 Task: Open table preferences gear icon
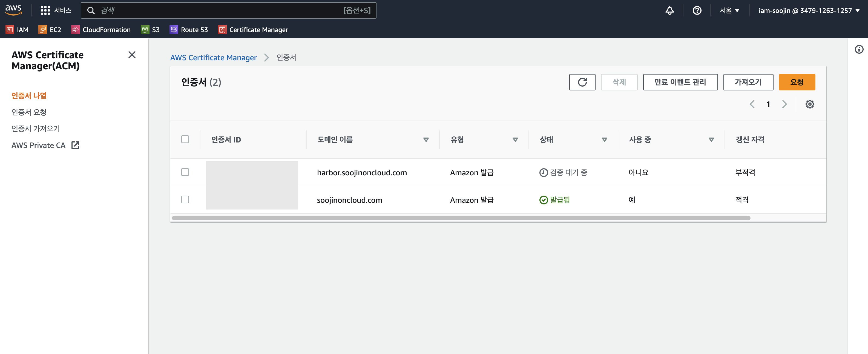tap(809, 104)
